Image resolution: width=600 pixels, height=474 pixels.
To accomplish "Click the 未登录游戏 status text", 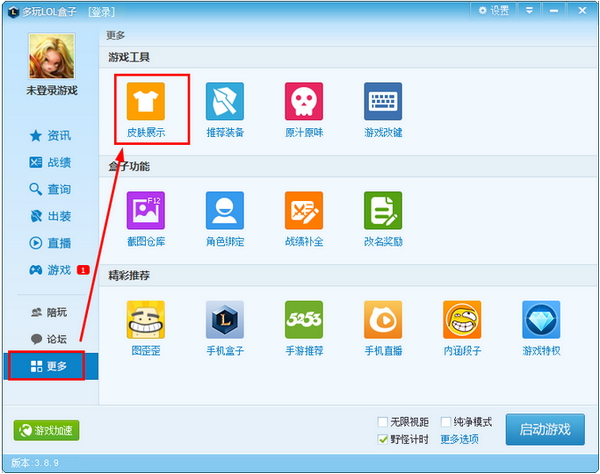I will point(52,91).
